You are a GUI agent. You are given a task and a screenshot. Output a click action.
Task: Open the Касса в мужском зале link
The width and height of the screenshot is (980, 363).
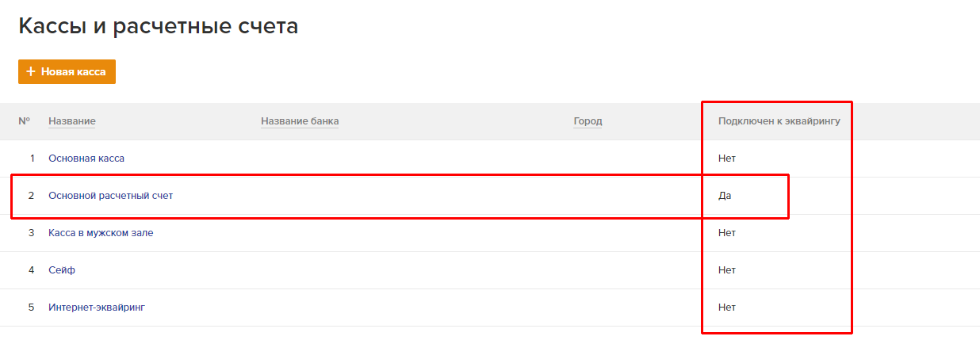[101, 233]
